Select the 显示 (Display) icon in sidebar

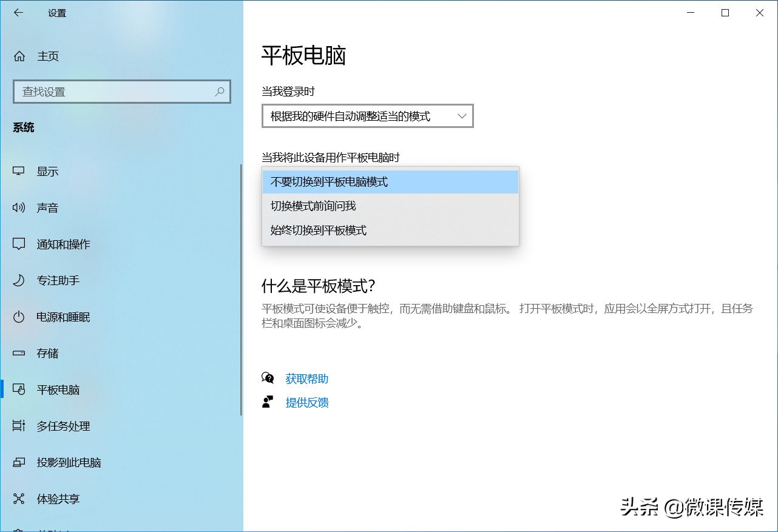tap(19, 171)
